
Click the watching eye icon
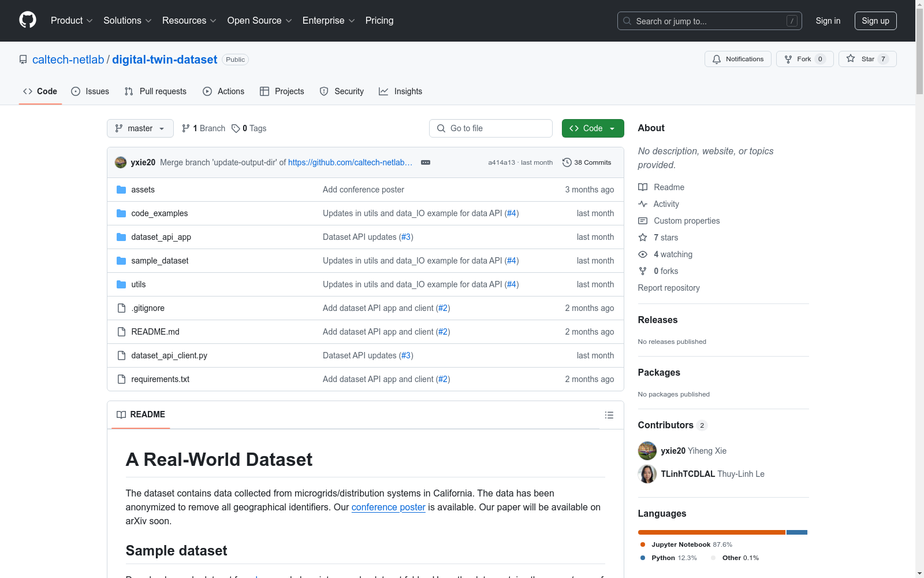point(643,254)
